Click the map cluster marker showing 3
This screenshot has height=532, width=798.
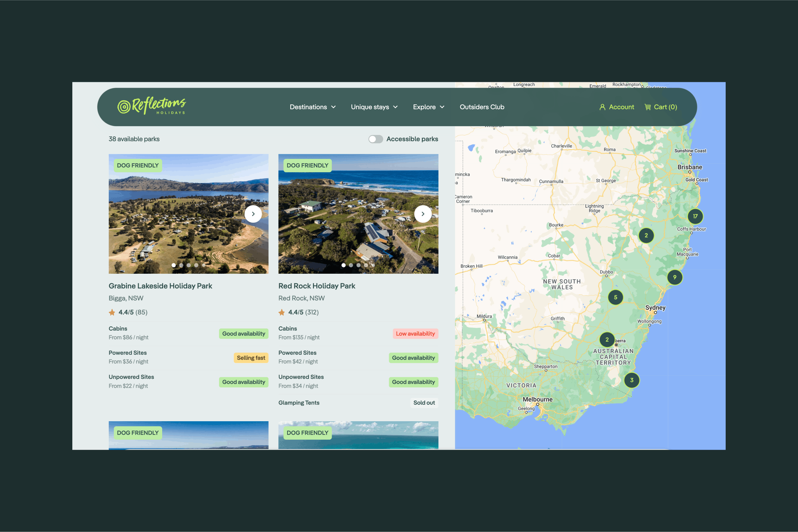(631, 380)
